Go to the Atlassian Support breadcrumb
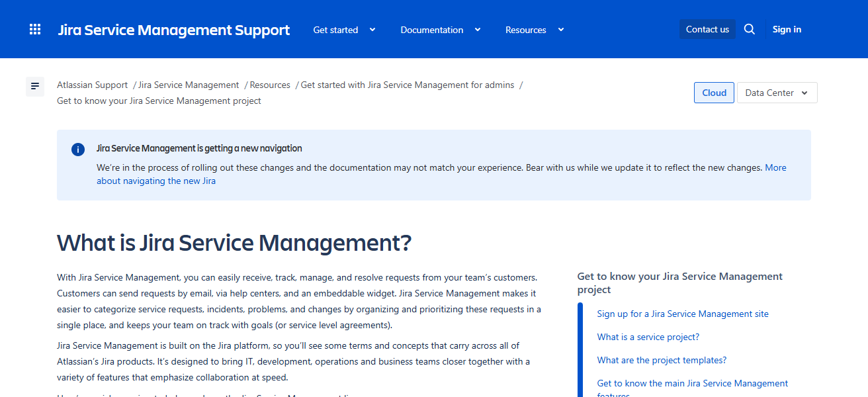The image size is (868, 397). click(x=92, y=85)
